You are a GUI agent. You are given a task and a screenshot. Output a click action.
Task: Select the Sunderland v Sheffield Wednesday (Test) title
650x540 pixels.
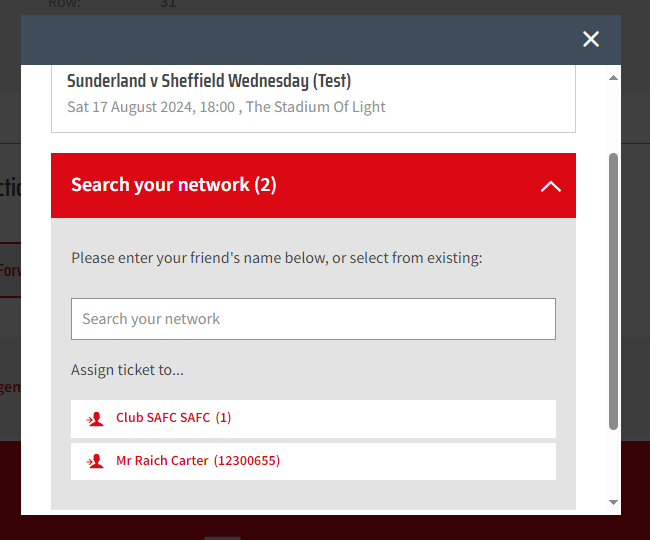coord(209,81)
